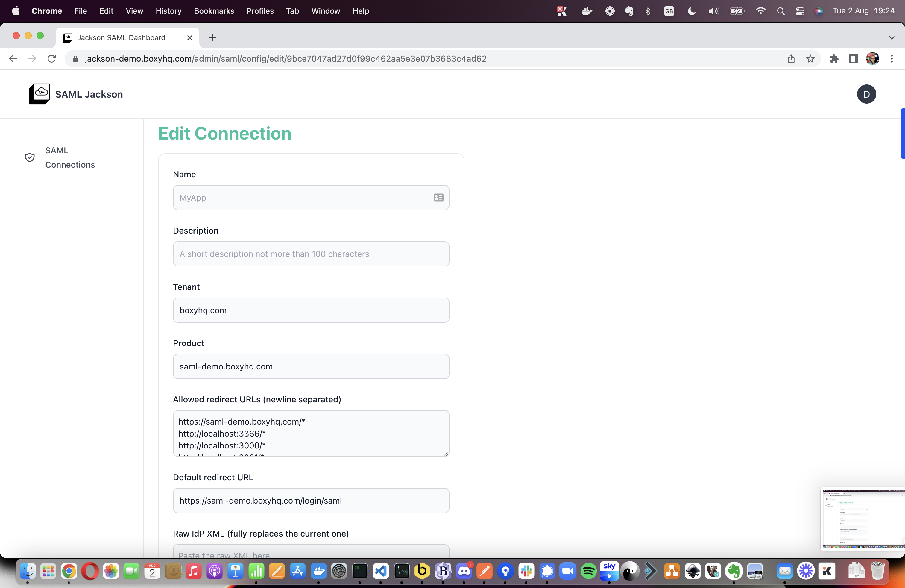Go to SAML Connections page
The width and height of the screenshot is (905, 588).
point(70,157)
